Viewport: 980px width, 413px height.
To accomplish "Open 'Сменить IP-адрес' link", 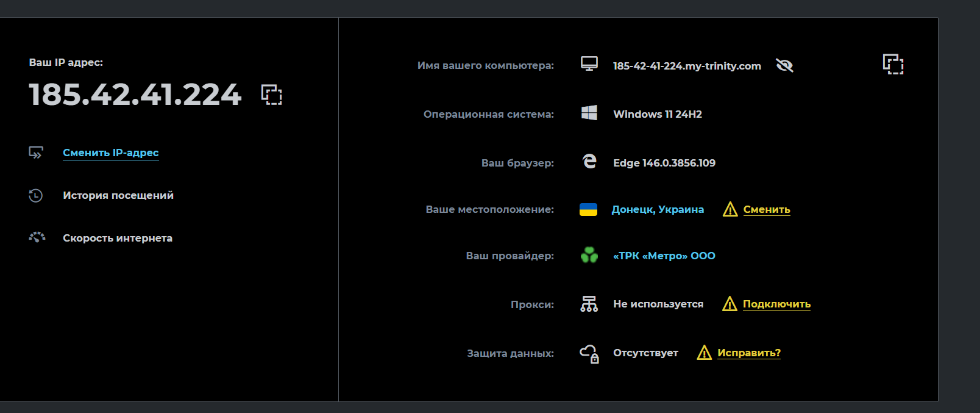I will [x=110, y=153].
